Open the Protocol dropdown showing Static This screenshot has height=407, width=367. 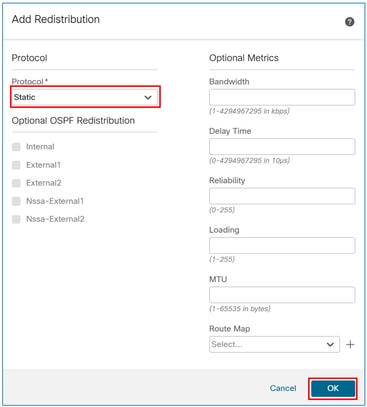pos(85,97)
